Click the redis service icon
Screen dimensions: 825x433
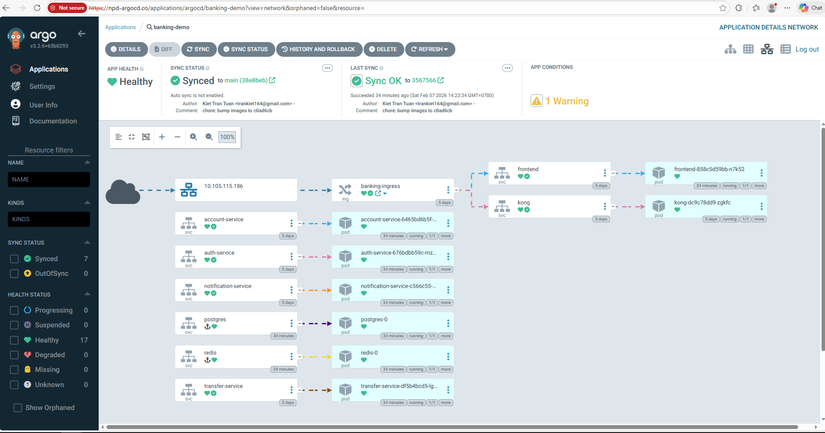coord(189,356)
